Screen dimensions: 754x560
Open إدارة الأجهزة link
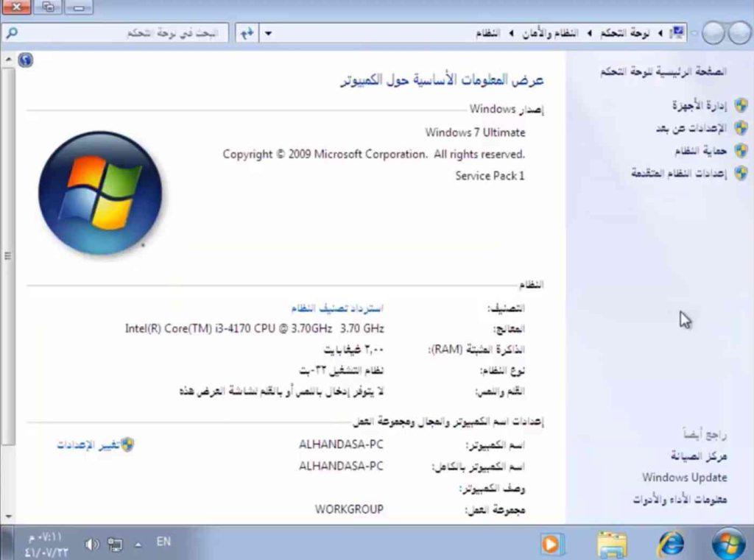pyautogui.click(x=700, y=105)
